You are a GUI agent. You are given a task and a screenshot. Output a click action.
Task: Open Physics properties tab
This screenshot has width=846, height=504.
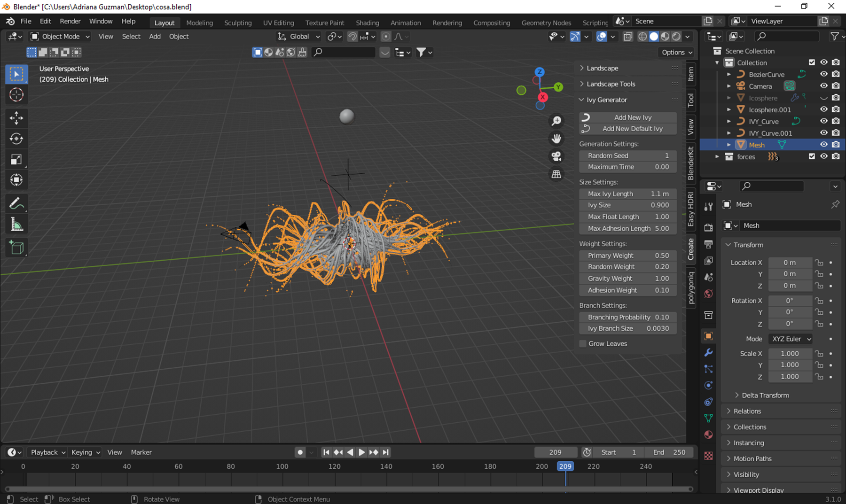[708, 385]
